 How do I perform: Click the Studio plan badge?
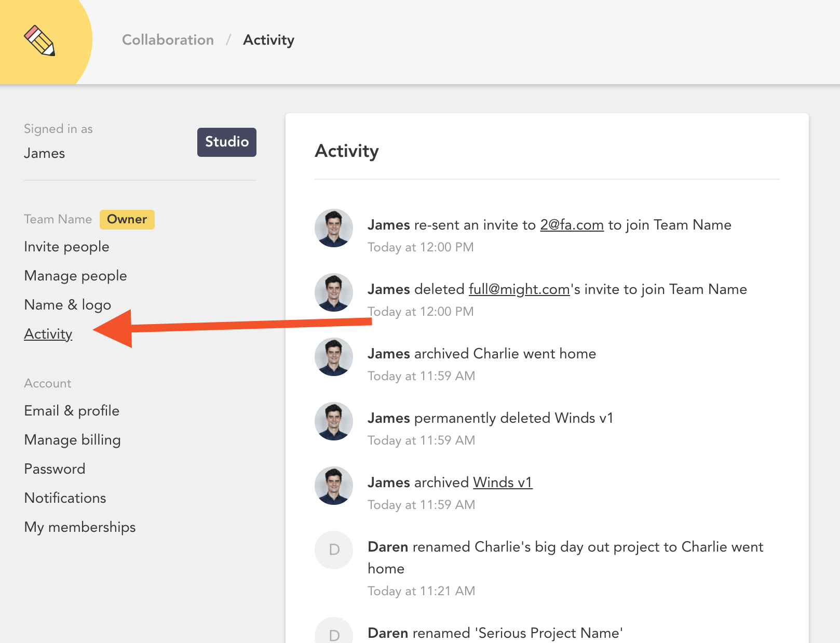tap(227, 142)
